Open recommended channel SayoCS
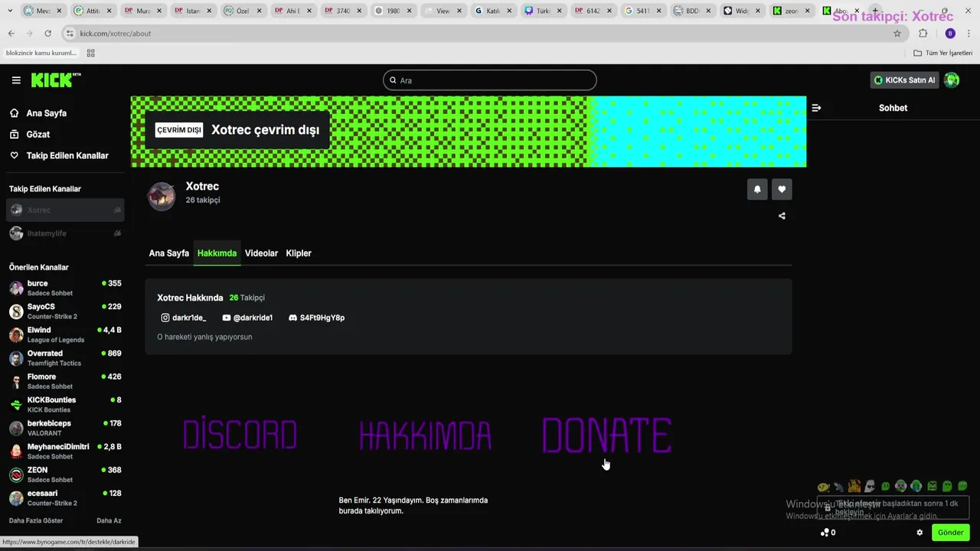 tap(65, 311)
